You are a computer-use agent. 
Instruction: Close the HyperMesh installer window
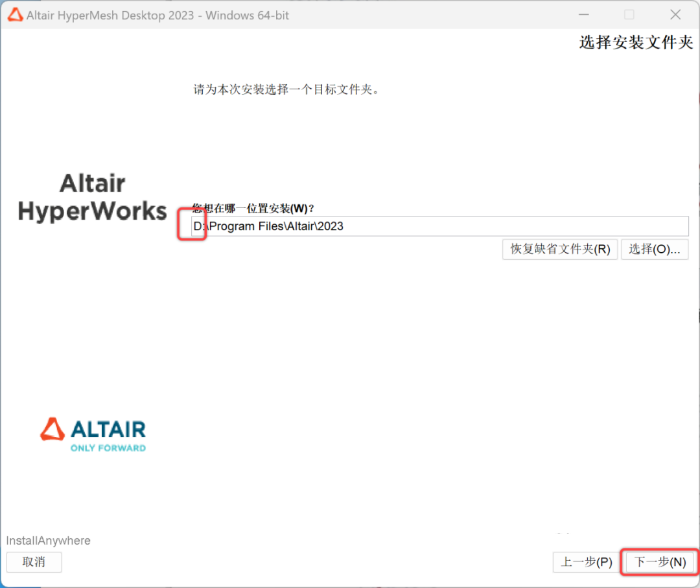click(x=675, y=15)
